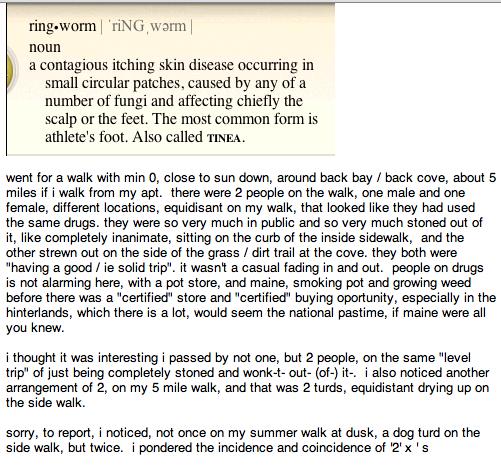
Task: Click the phrase 'athlete's foot' in the definition
Action: click(87, 137)
